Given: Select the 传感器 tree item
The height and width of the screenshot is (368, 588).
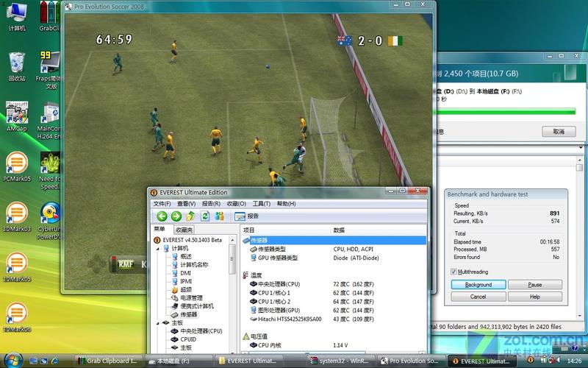Looking at the screenshot, I should (189, 314).
